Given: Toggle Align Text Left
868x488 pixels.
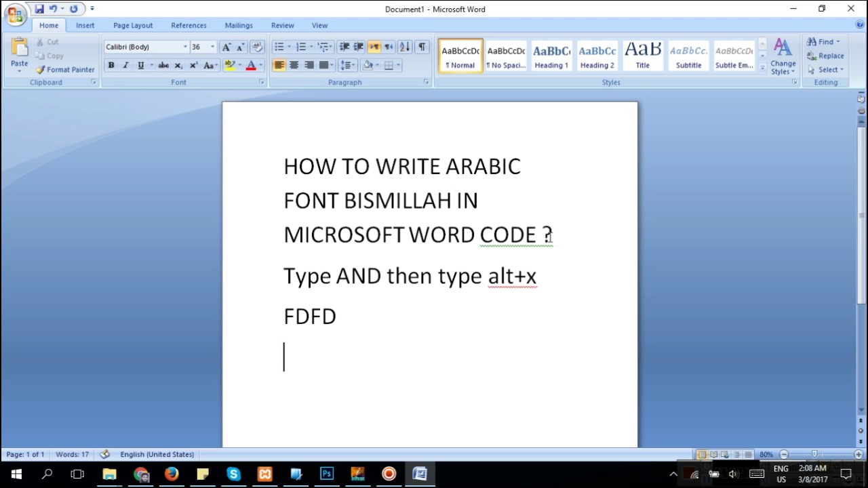Looking at the screenshot, I should click(x=279, y=65).
